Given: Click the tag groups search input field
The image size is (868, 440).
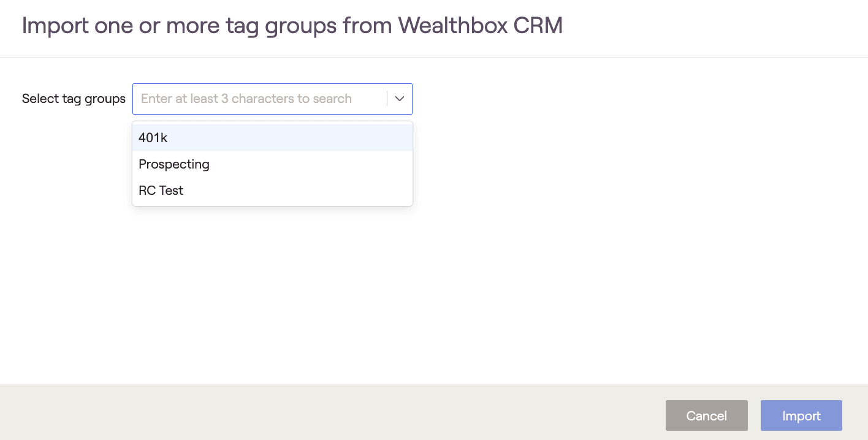Looking at the screenshot, I should pyautogui.click(x=257, y=99).
